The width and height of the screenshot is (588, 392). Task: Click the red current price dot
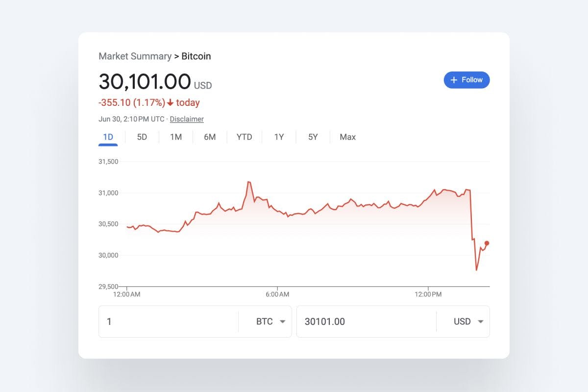coord(487,243)
